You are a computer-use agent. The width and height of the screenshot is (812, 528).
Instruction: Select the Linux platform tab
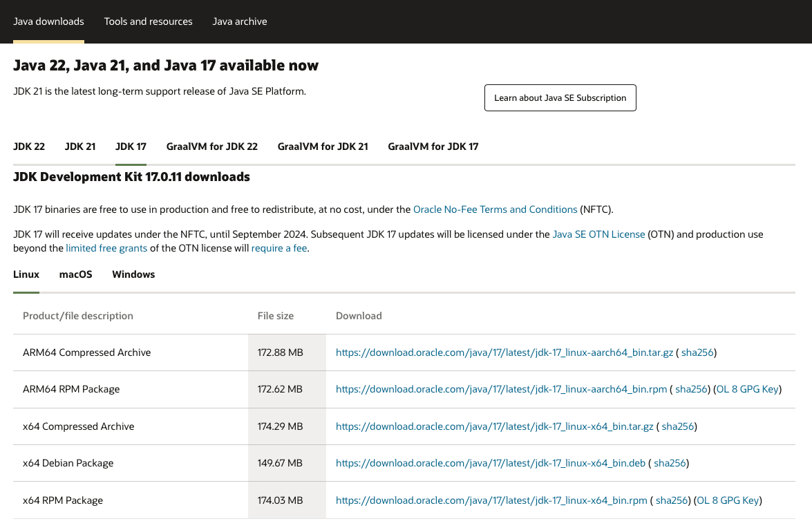click(26, 274)
